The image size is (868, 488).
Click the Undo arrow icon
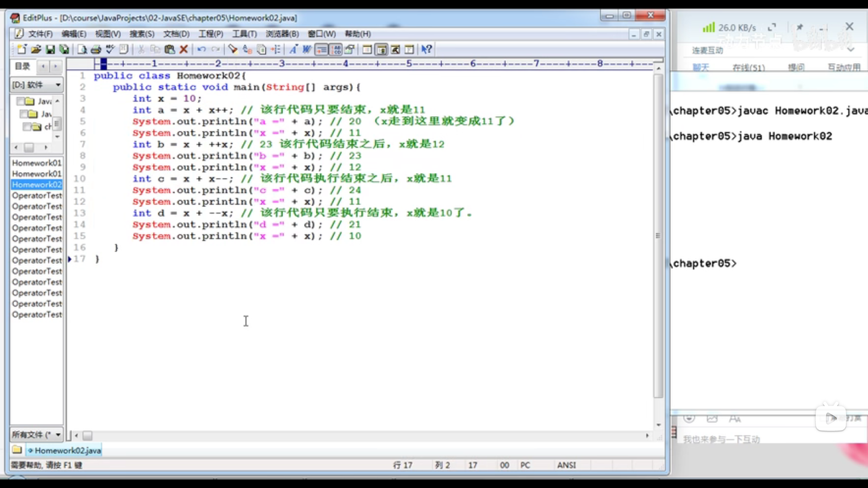[202, 49]
